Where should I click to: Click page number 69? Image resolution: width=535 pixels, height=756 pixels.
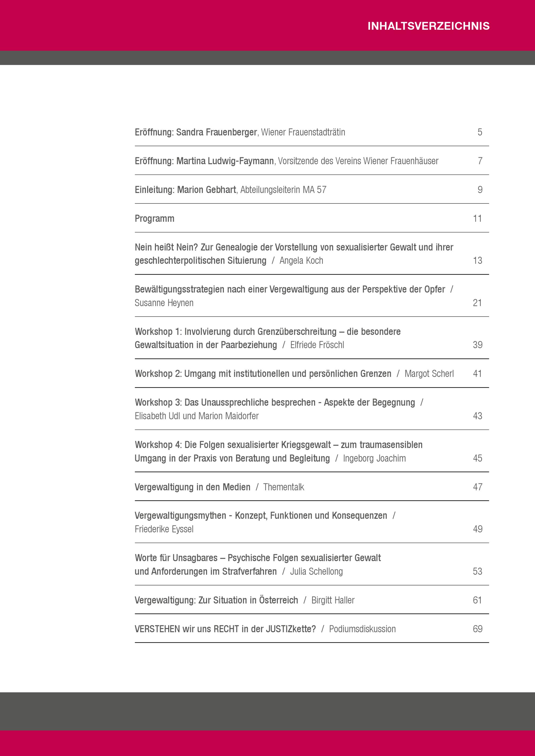coord(477,629)
